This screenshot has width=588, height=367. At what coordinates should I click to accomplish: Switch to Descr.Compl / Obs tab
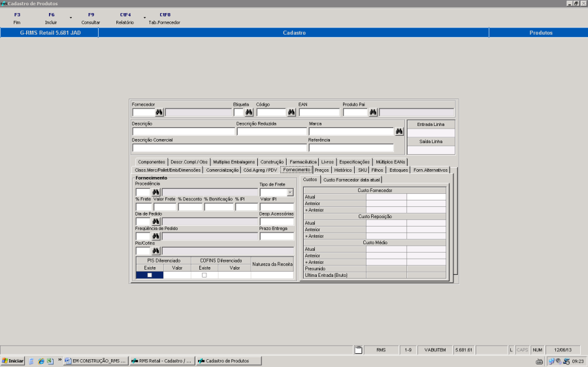[x=189, y=162]
